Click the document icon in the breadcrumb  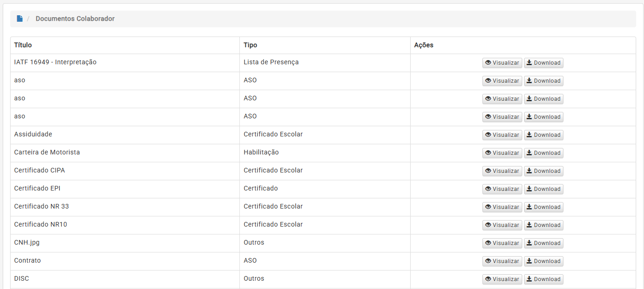[x=19, y=18]
